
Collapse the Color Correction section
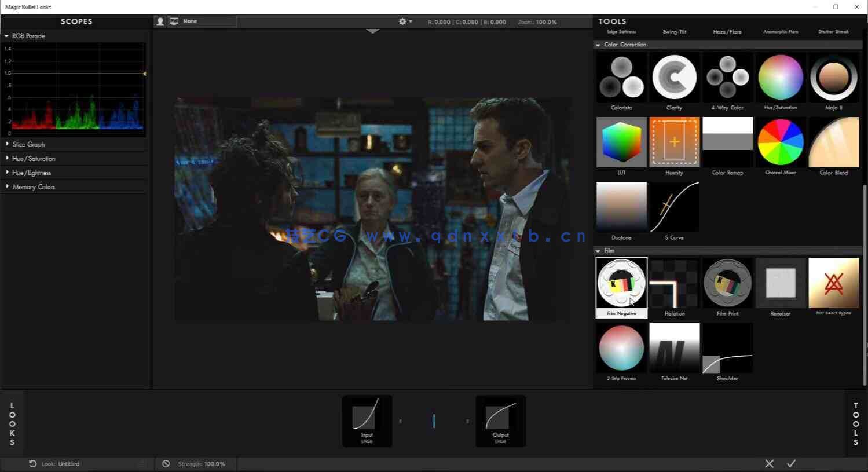598,45
